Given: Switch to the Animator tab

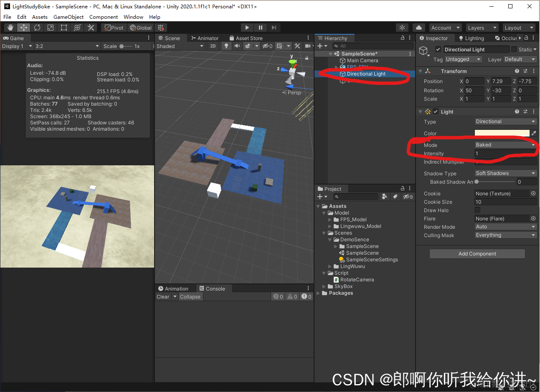Looking at the screenshot, I should point(205,38).
